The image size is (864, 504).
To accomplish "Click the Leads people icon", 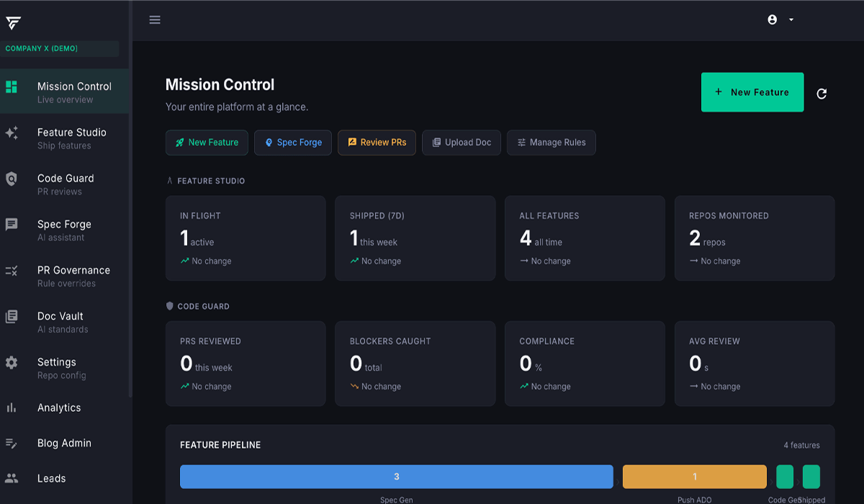I will pos(12,478).
